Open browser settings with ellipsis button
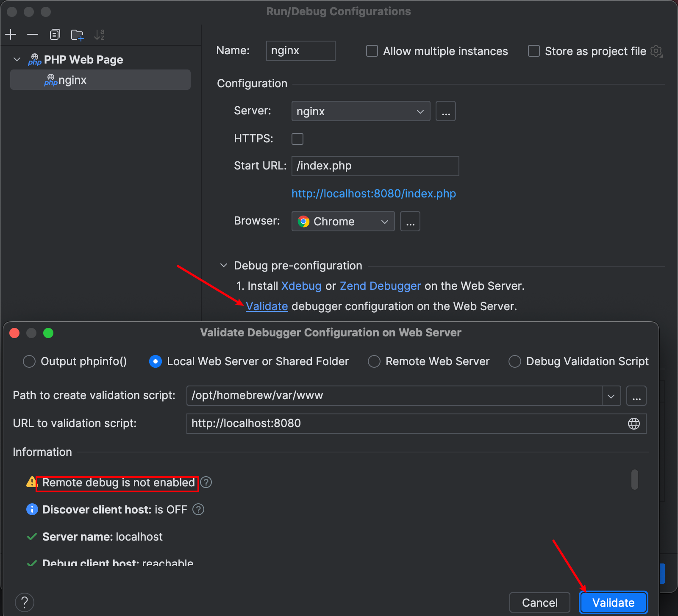The image size is (678, 616). coord(410,221)
